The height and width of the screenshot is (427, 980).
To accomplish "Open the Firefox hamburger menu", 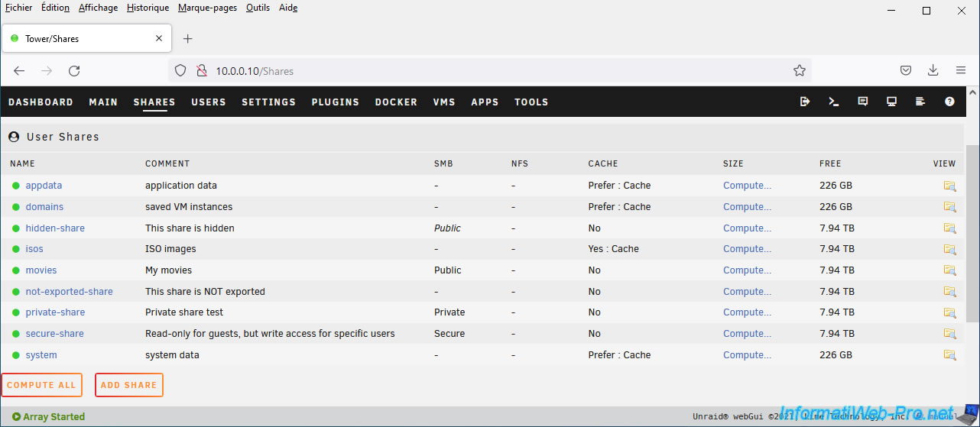I will 961,70.
